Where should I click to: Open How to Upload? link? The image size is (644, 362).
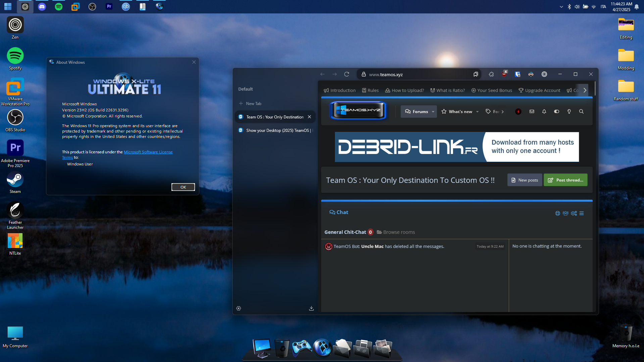point(404,90)
